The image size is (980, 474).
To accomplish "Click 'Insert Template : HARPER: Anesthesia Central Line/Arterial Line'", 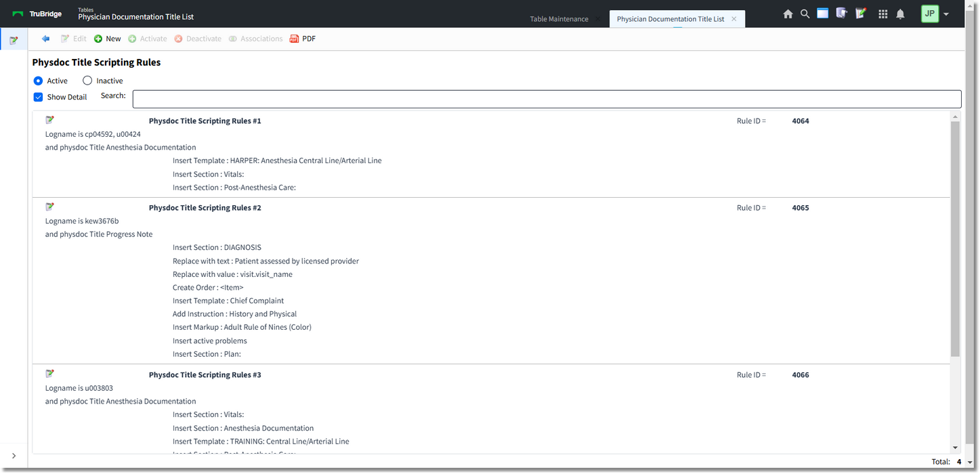I will coord(277,160).
